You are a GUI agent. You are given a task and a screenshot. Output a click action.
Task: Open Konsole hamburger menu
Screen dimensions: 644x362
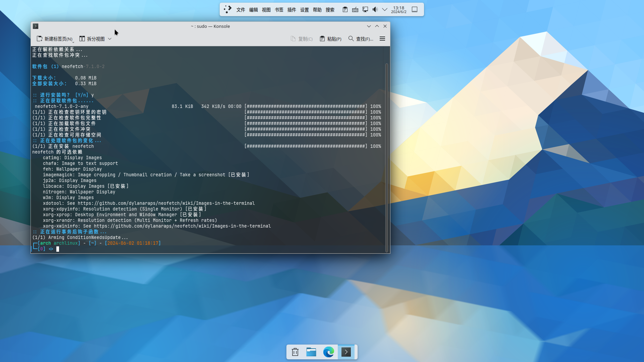[x=382, y=39]
